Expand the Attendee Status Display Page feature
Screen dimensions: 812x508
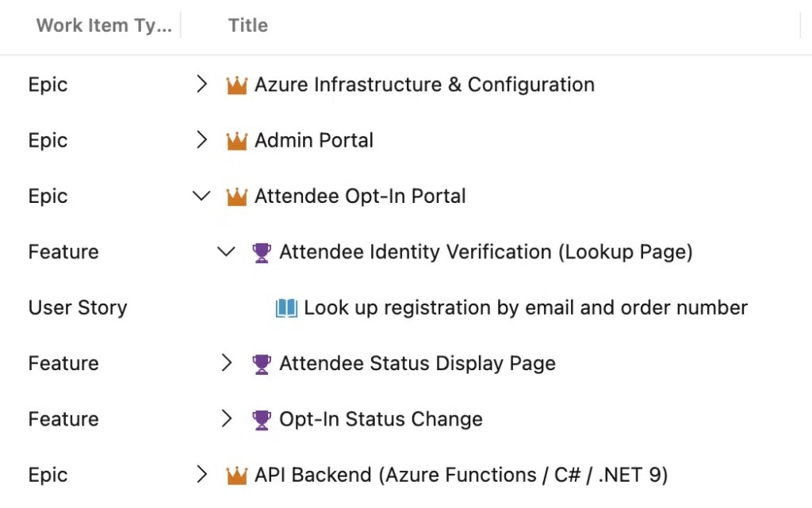(x=227, y=363)
